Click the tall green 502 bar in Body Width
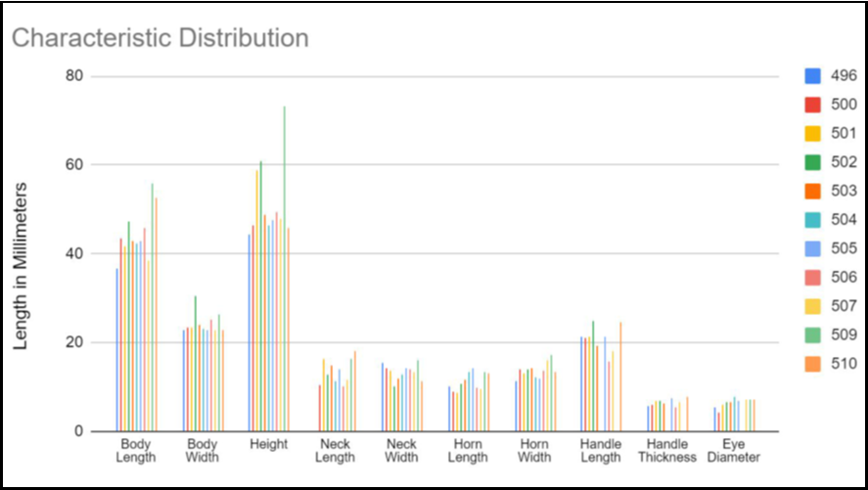The height and width of the screenshot is (490, 868). tap(196, 364)
